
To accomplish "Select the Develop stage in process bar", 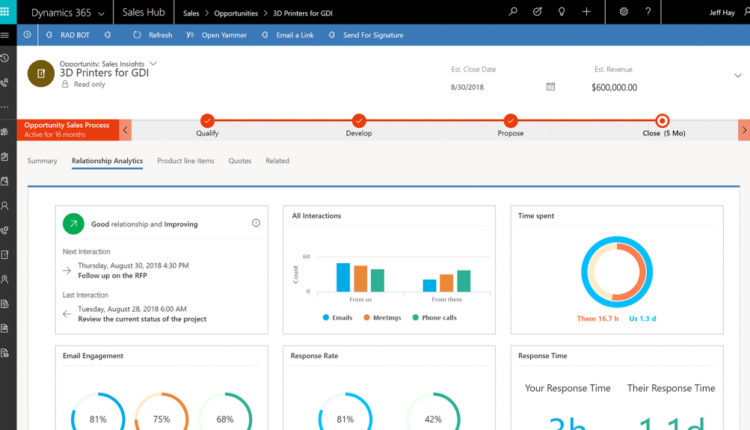I will point(358,120).
